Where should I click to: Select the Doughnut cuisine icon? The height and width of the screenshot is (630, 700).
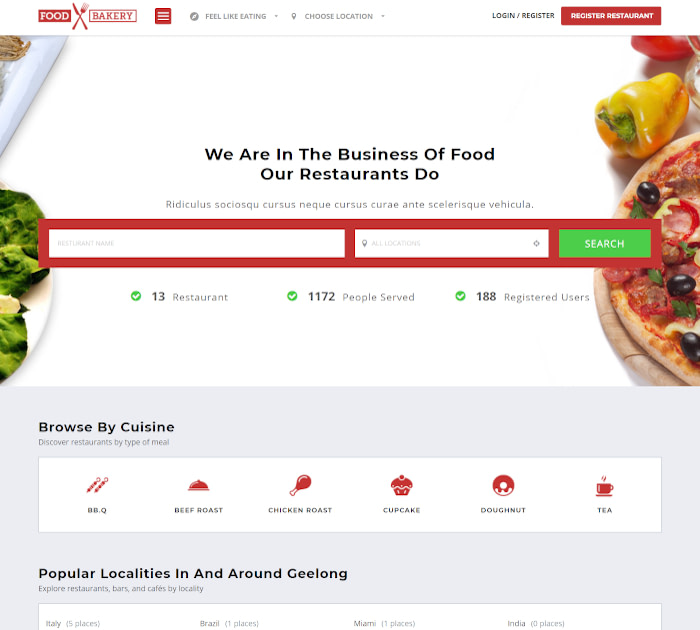(x=503, y=485)
